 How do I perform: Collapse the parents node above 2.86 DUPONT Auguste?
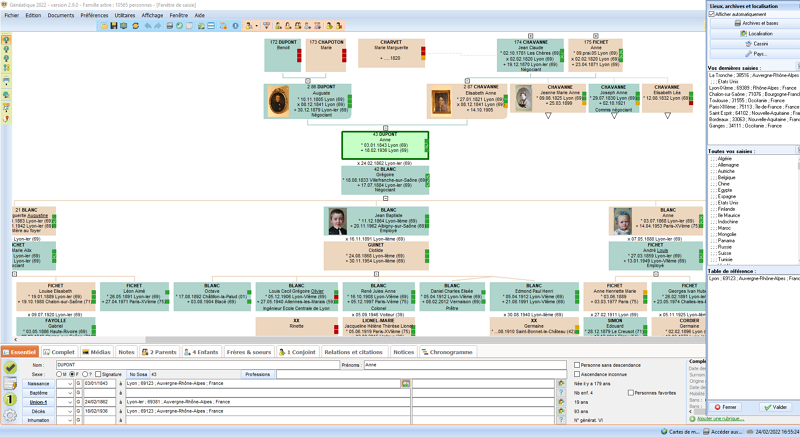[308, 81]
